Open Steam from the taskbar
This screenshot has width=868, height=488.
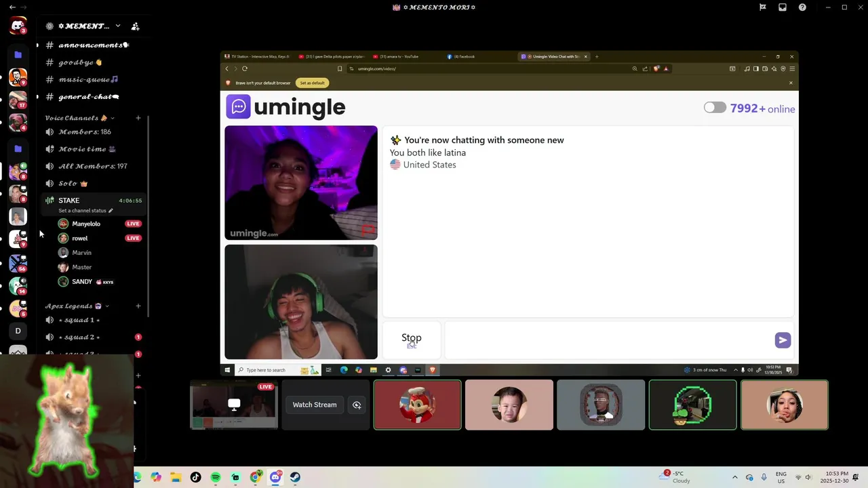pyautogui.click(x=295, y=477)
